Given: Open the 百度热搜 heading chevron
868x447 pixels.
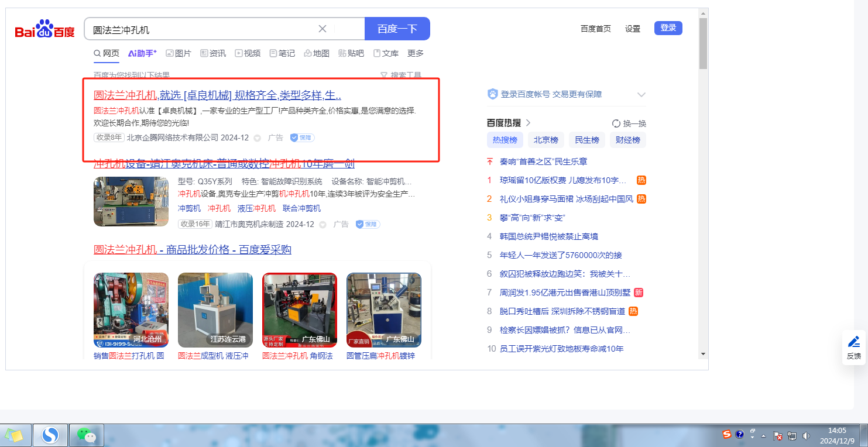Looking at the screenshot, I should point(528,123).
